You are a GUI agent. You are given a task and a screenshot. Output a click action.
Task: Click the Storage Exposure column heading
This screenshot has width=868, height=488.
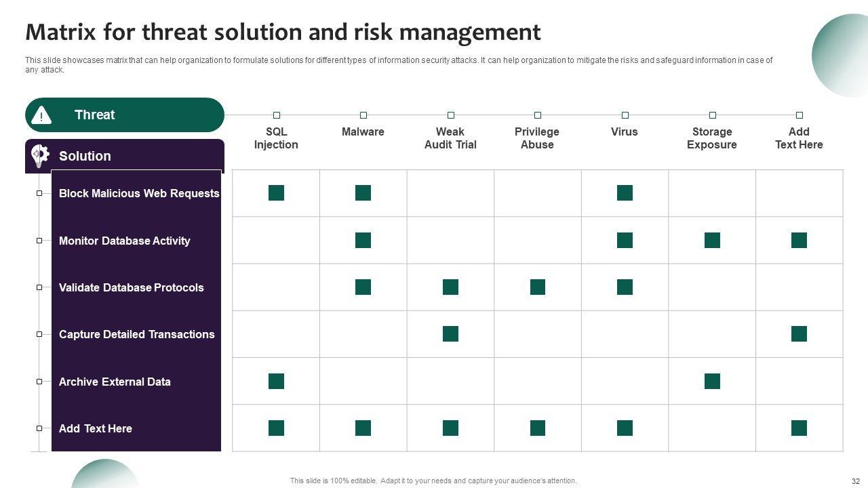[x=711, y=138]
